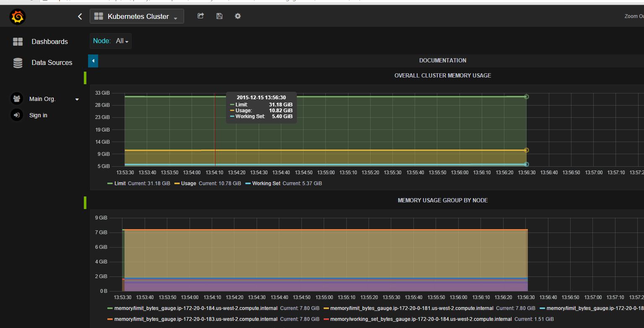Toggle working_set_bytes_gauge ip-172-20-0-184 legend series

421,319
